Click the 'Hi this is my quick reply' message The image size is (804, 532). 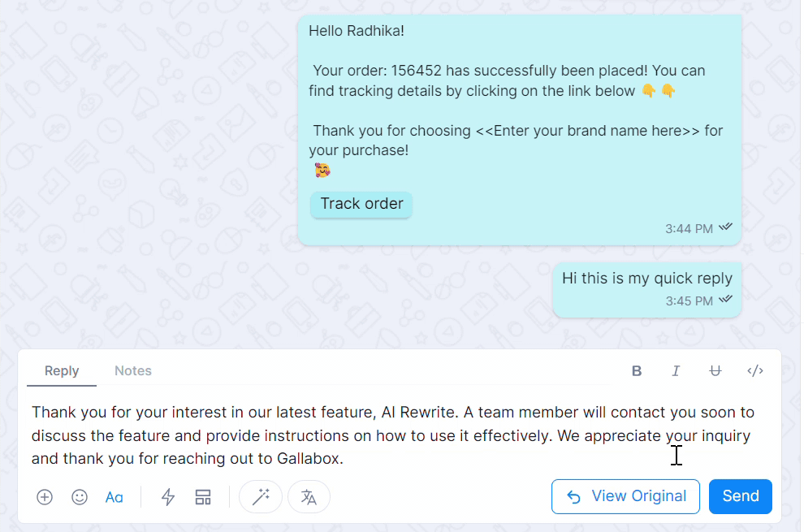tap(646, 279)
